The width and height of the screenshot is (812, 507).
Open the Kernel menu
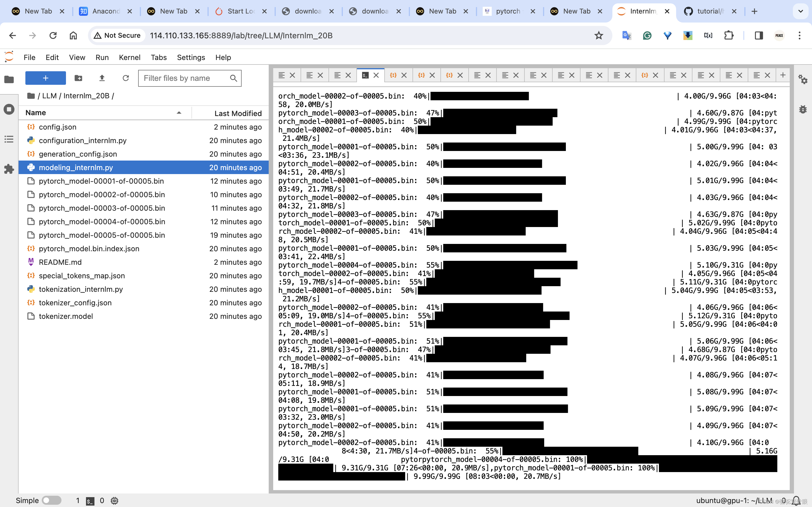129,57
